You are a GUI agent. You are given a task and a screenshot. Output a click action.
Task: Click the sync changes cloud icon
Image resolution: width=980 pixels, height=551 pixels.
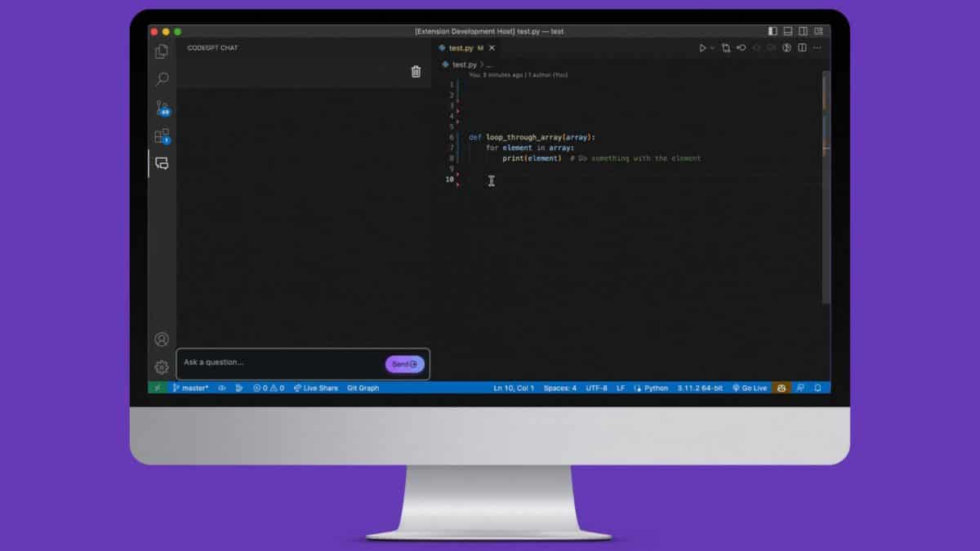(x=221, y=388)
